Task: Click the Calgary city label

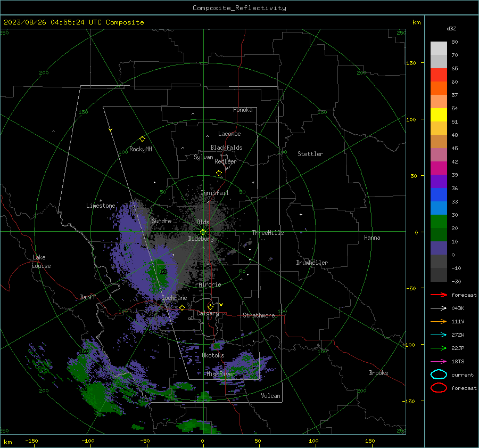Action: (208, 313)
